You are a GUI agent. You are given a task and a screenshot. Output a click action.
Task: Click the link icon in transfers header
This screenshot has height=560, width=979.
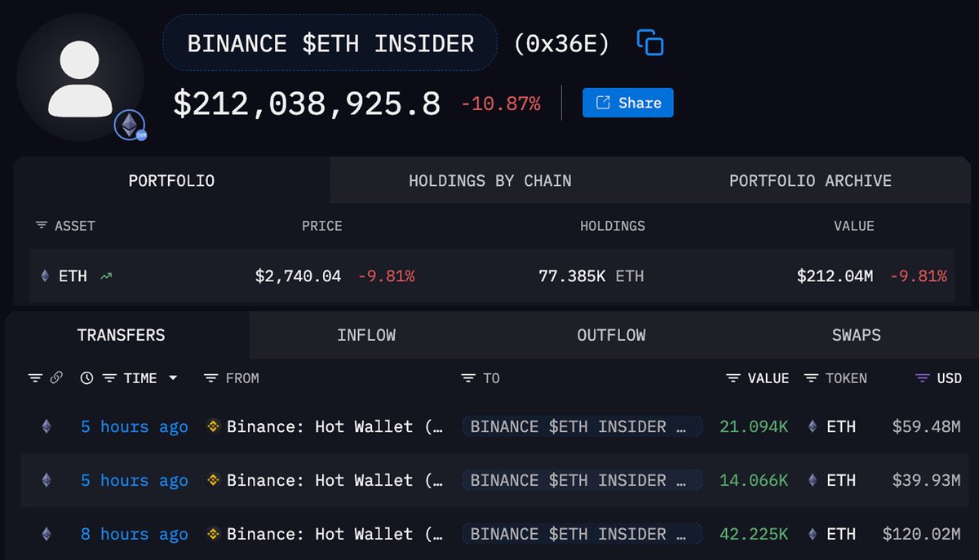56,378
